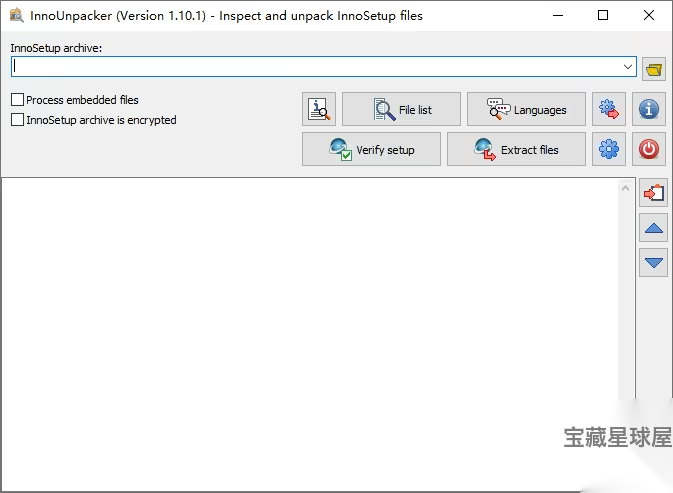Click the red power quit icon
673x493 pixels.
tap(649, 149)
